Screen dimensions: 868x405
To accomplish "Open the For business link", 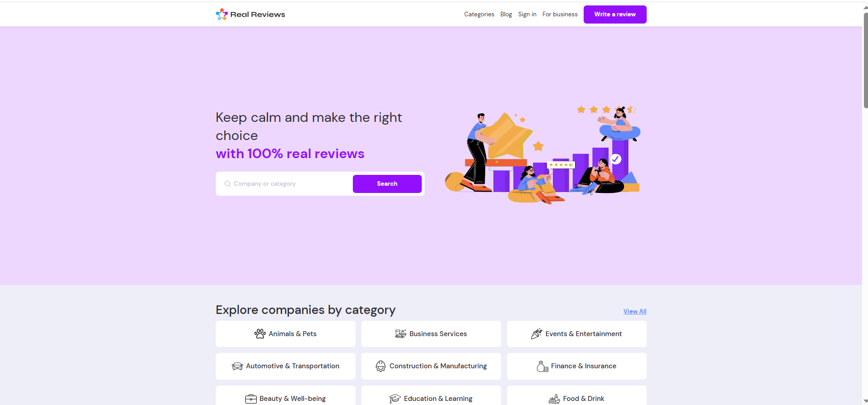I will pos(560,14).
